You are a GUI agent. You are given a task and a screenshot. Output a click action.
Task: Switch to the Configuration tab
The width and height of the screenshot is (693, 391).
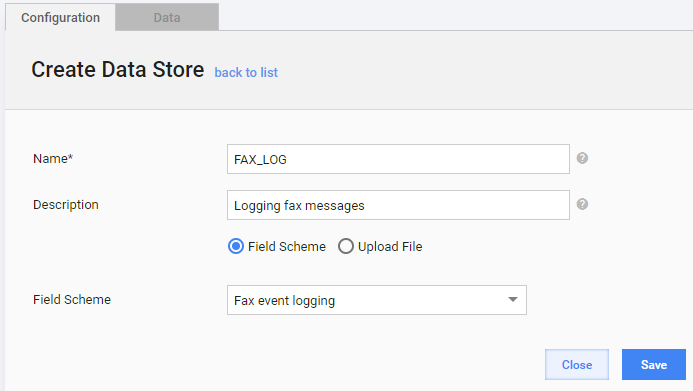(61, 18)
